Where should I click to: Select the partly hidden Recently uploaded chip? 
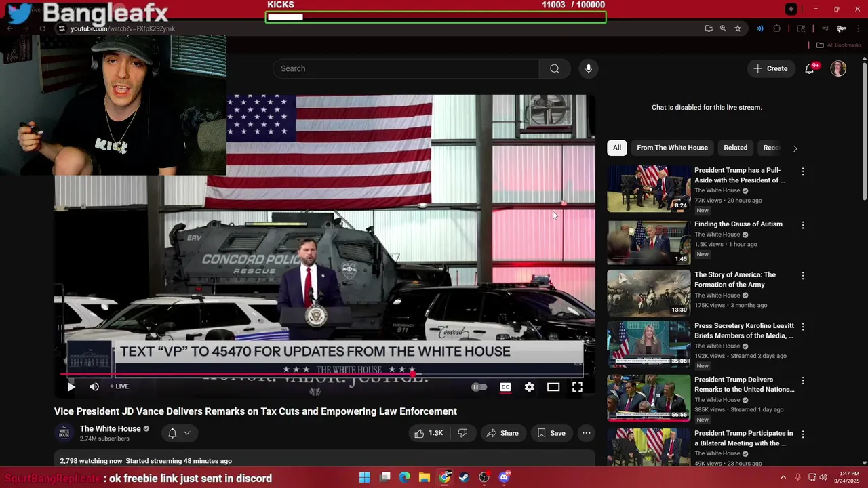[x=771, y=148]
